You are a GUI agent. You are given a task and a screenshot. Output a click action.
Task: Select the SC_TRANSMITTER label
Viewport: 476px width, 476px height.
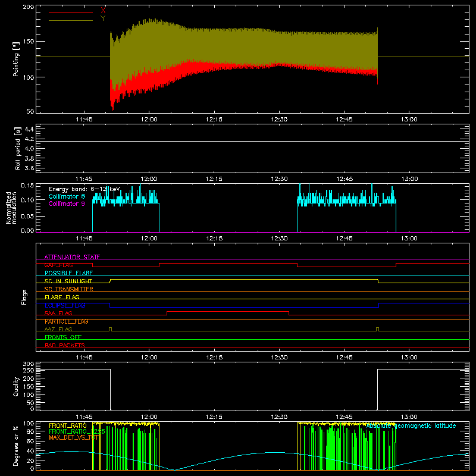tap(69, 289)
